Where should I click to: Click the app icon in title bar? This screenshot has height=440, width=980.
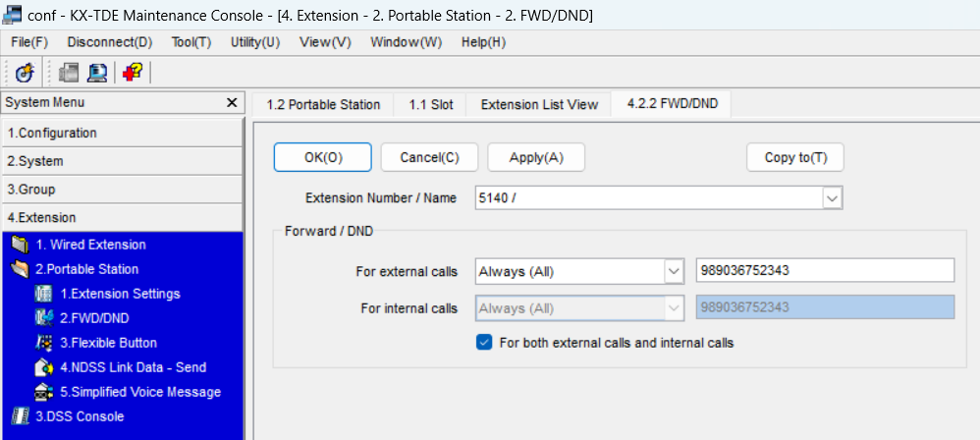click(13, 15)
